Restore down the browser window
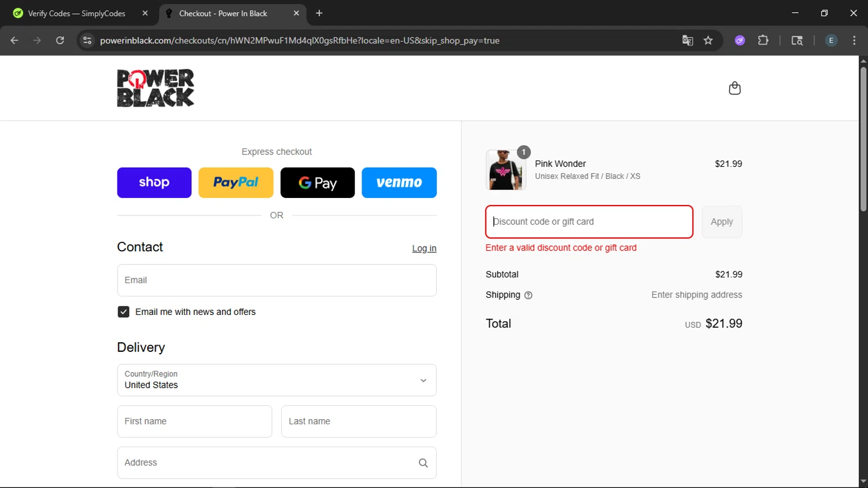 [824, 13]
